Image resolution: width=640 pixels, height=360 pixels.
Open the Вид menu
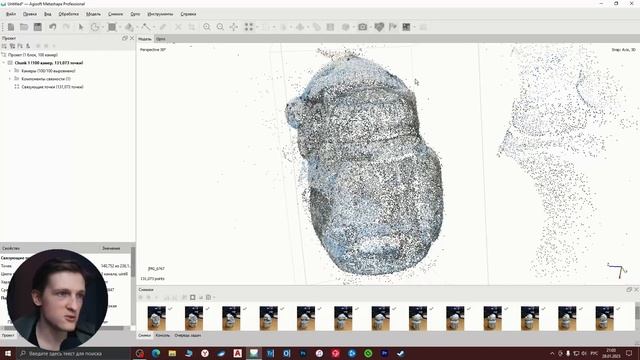(48, 14)
